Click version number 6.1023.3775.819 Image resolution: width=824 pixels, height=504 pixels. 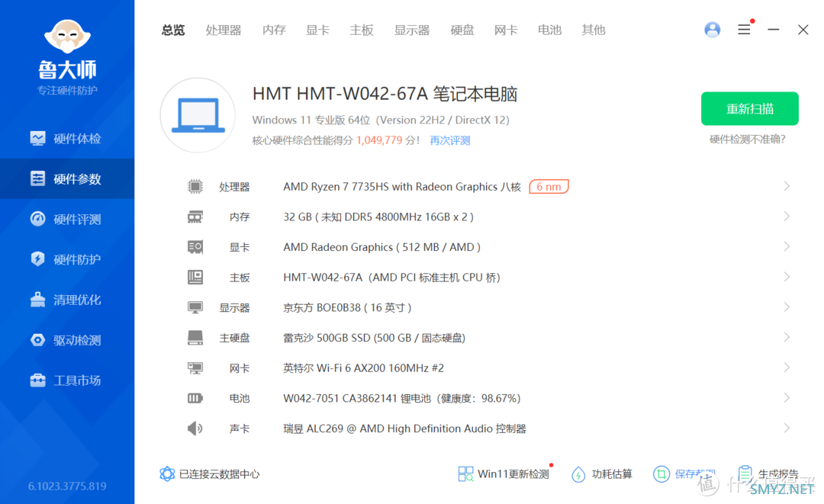coord(67,486)
